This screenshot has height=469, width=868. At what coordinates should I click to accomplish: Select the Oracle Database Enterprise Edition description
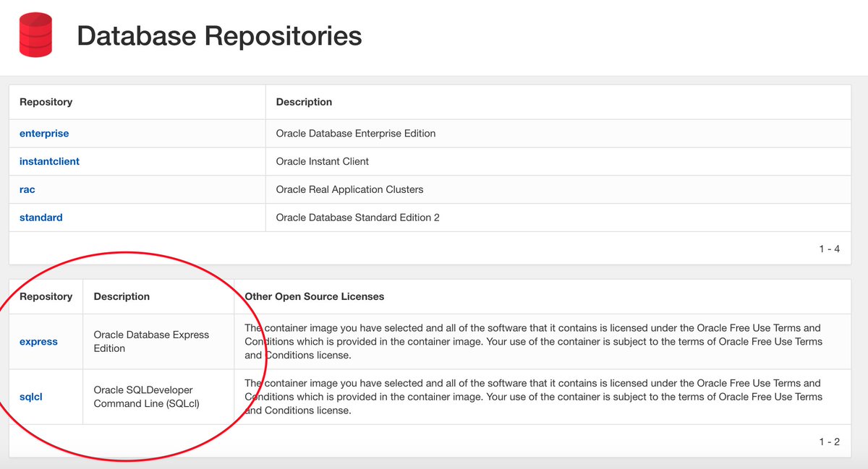(356, 133)
